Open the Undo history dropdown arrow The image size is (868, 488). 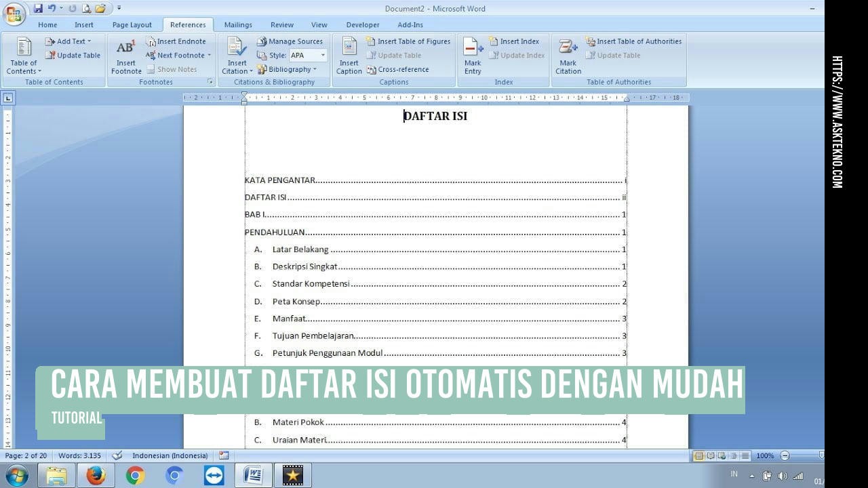61,8
